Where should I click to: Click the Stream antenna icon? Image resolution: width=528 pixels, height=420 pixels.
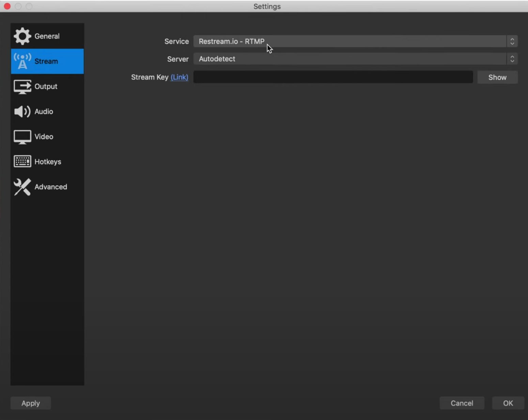22,61
